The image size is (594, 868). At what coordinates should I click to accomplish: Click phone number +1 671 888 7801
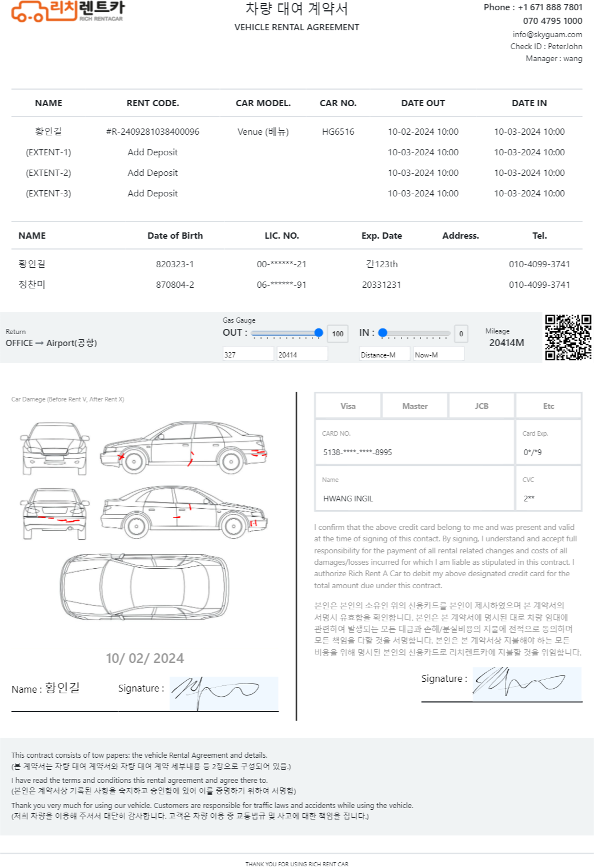pyautogui.click(x=550, y=7)
